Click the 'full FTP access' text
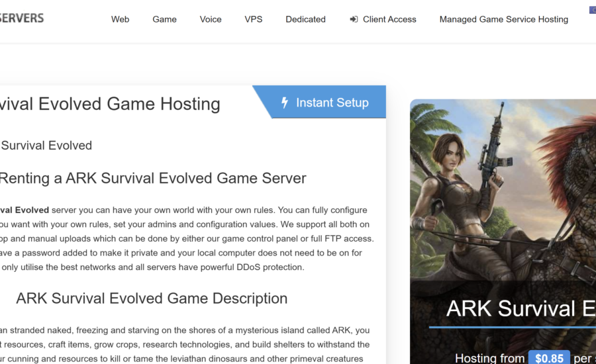 [342, 239]
